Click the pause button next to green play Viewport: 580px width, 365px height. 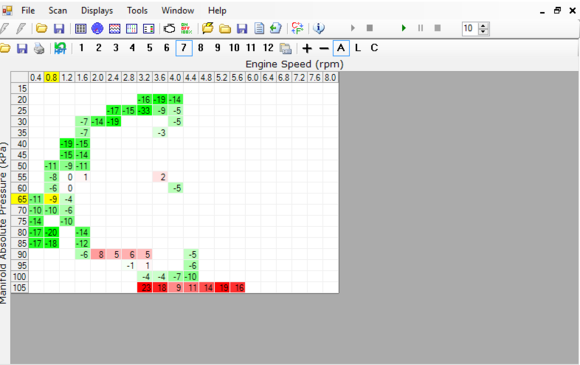click(x=421, y=28)
